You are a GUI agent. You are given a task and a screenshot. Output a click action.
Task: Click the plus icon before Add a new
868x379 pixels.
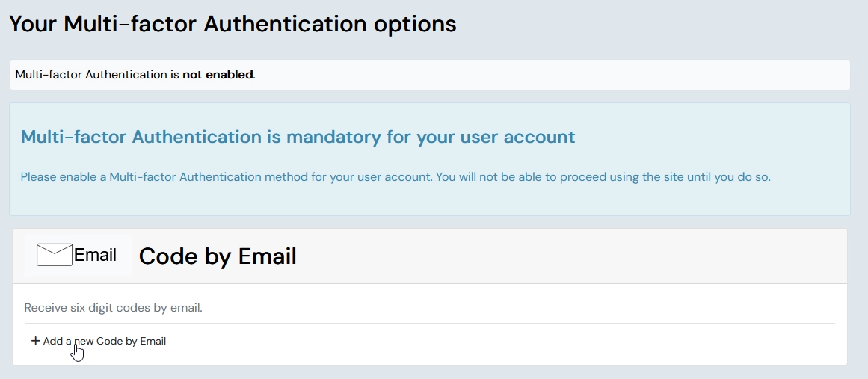(x=35, y=341)
